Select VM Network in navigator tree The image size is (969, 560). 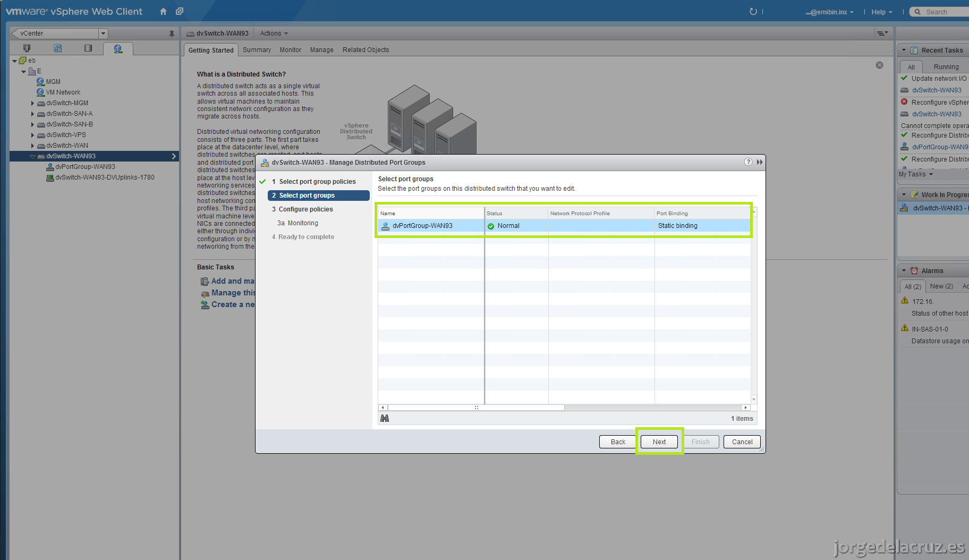click(63, 92)
